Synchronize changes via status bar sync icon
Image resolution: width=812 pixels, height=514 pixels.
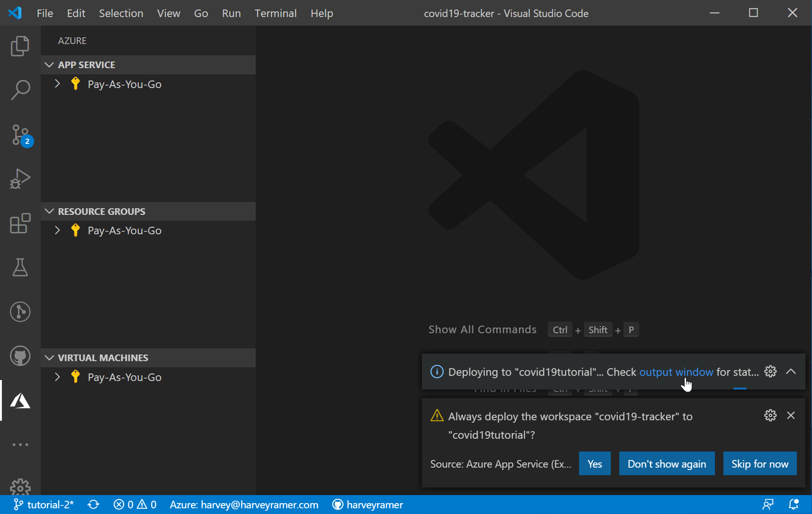click(x=93, y=505)
